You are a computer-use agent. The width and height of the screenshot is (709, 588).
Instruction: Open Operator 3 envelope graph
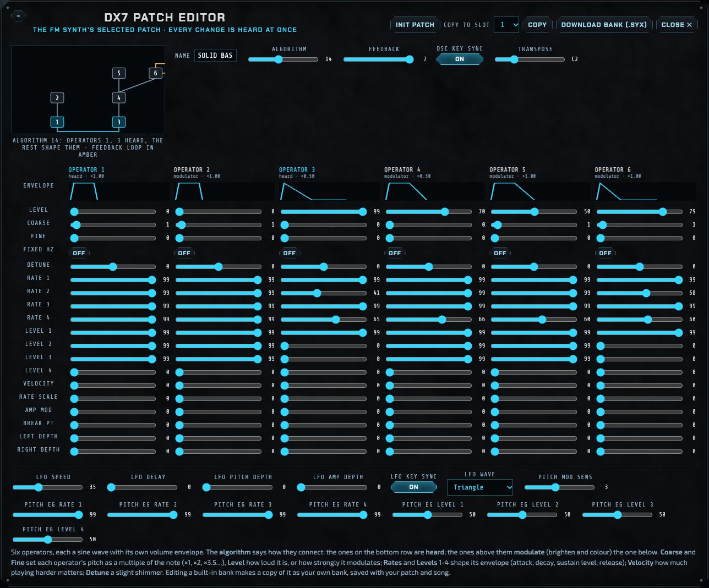(329, 191)
